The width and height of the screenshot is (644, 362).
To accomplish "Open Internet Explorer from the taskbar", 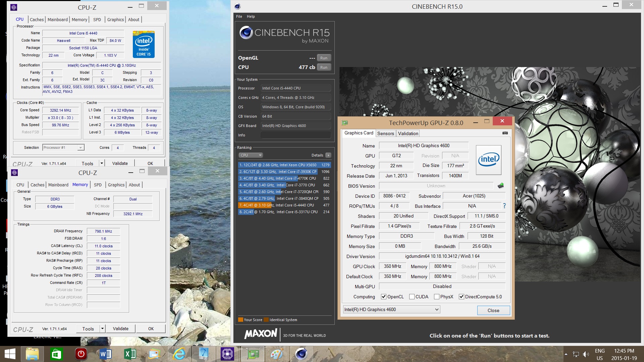I will click(x=179, y=354).
